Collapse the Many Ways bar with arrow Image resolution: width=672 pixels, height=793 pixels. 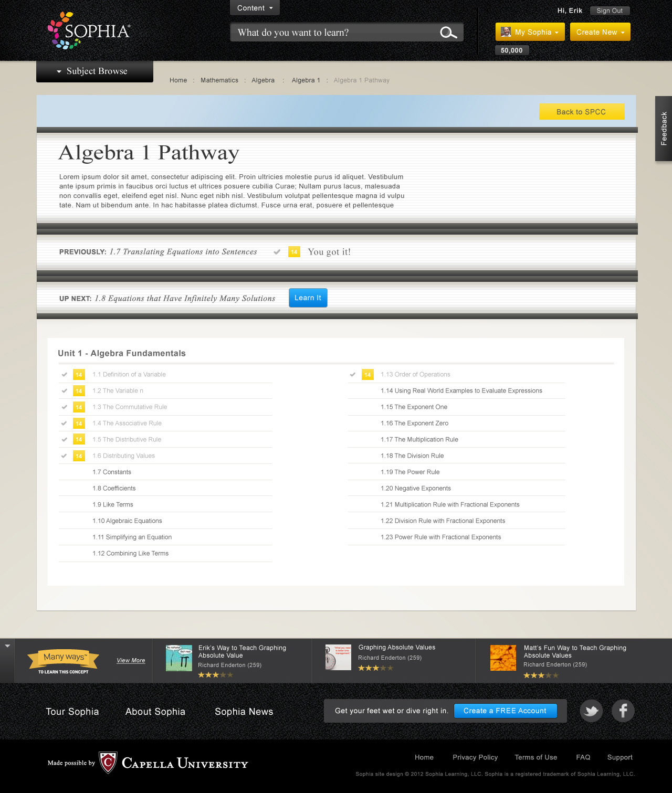7,646
